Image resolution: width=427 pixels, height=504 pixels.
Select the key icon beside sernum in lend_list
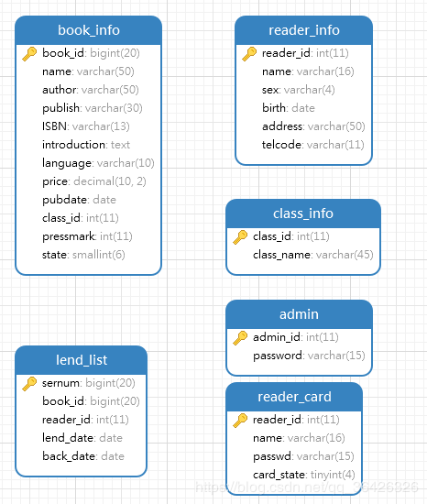[x=29, y=383]
